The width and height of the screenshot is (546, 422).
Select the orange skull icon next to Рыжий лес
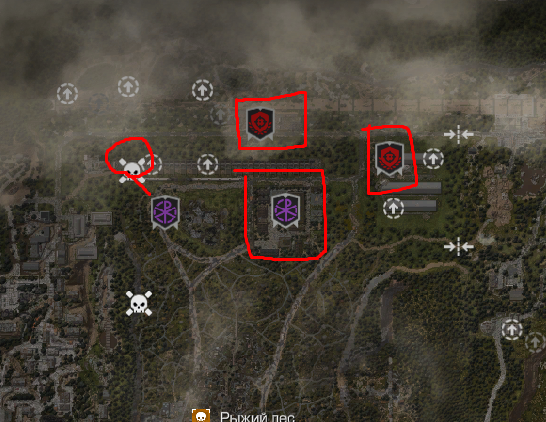pyautogui.click(x=201, y=415)
